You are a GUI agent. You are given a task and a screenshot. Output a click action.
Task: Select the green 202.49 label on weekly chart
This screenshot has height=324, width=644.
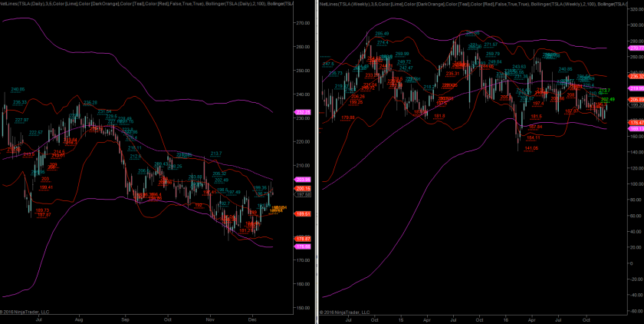608,100
